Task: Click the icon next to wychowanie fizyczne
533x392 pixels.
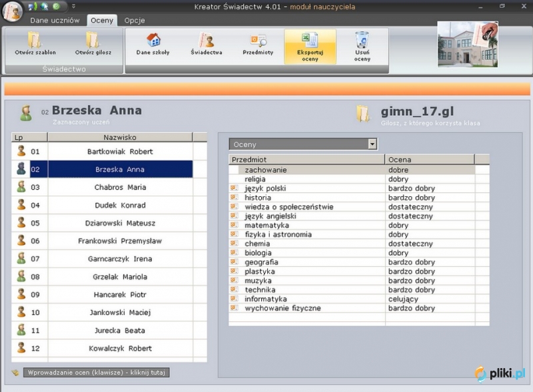Action: (x=234, y=307)
